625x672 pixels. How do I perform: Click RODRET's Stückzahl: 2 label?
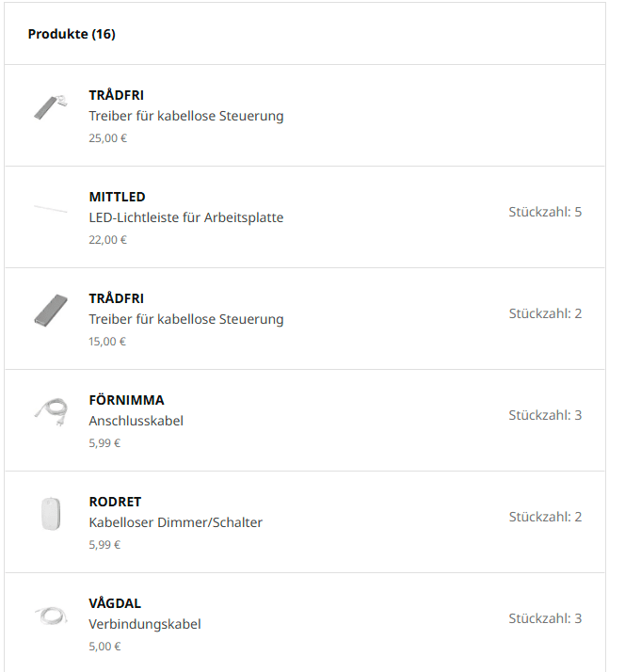(545, 517)
